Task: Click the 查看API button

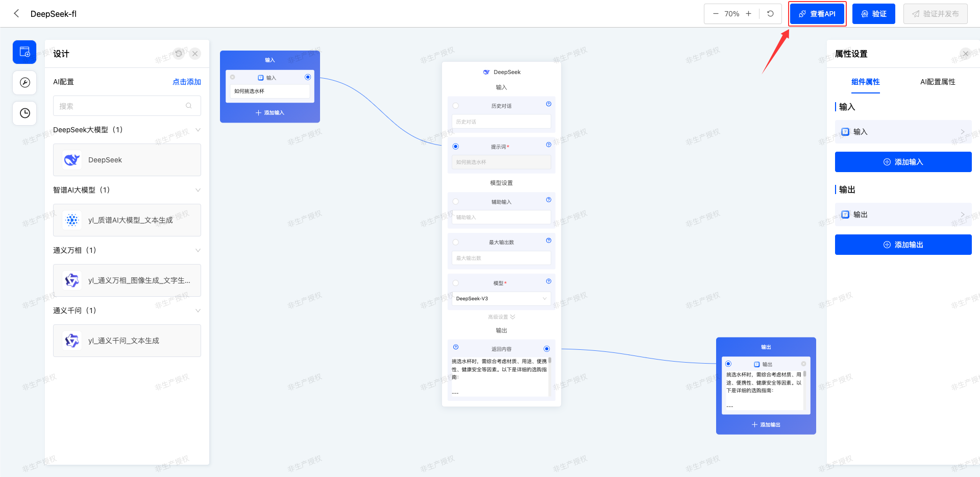Action: point(817,14)
